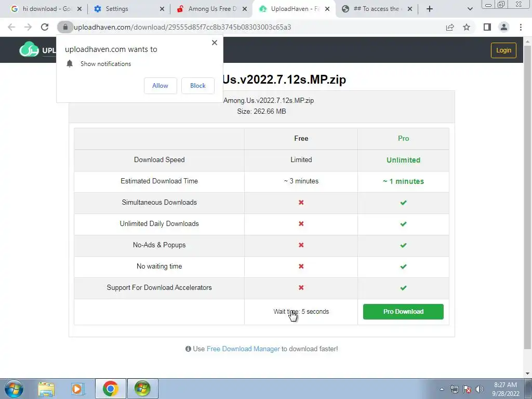Click the page vertical scrollbar

pyautogui.click(x=527, y=197)
